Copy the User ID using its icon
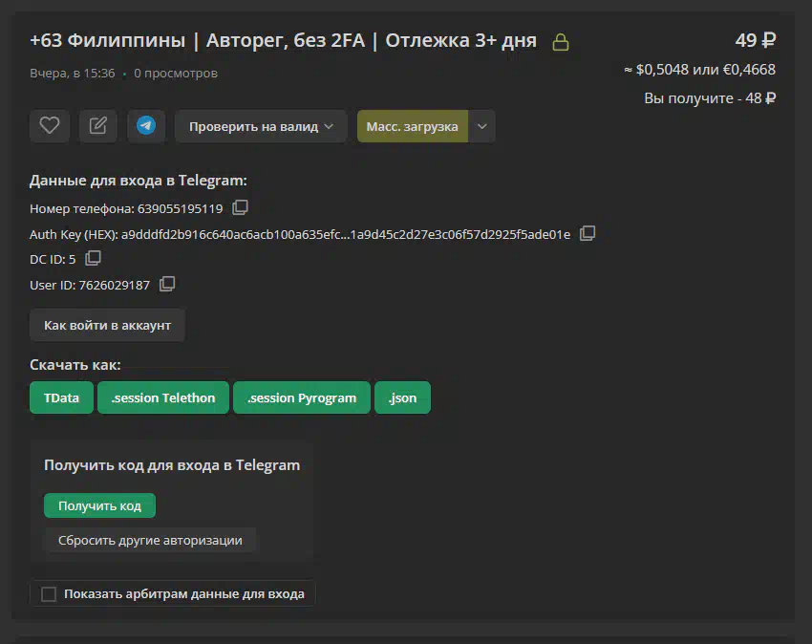 coord(167,284)
